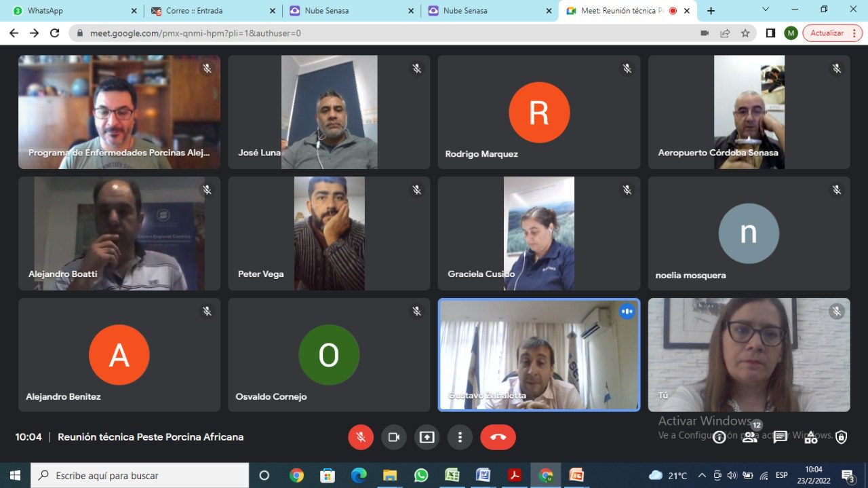This screenshot has height=488, width=868.
Task: Expand the Chrome tab search chevron
Action: (x=766, y=10)
